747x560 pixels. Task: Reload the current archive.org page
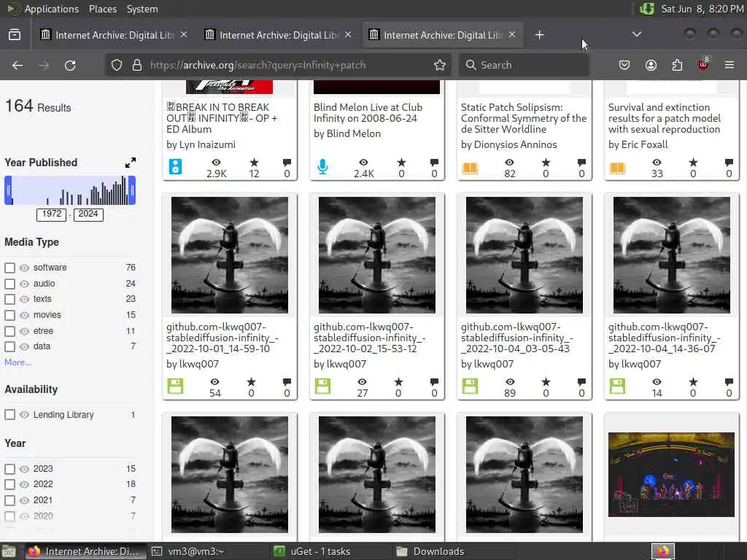pos(70,65)
